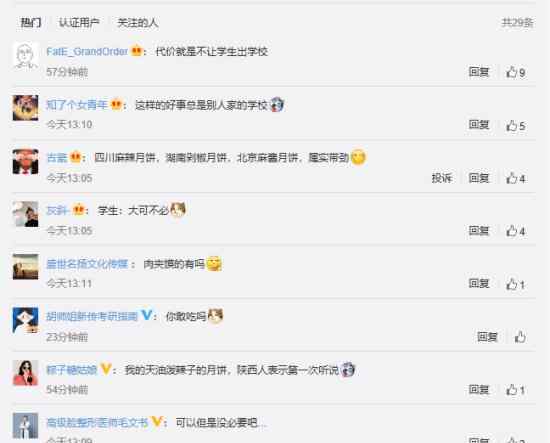This screenshot has width=550, height=443.
Task: Reply to FatE_GrandOrder's comment
Action: click(479, 72)
